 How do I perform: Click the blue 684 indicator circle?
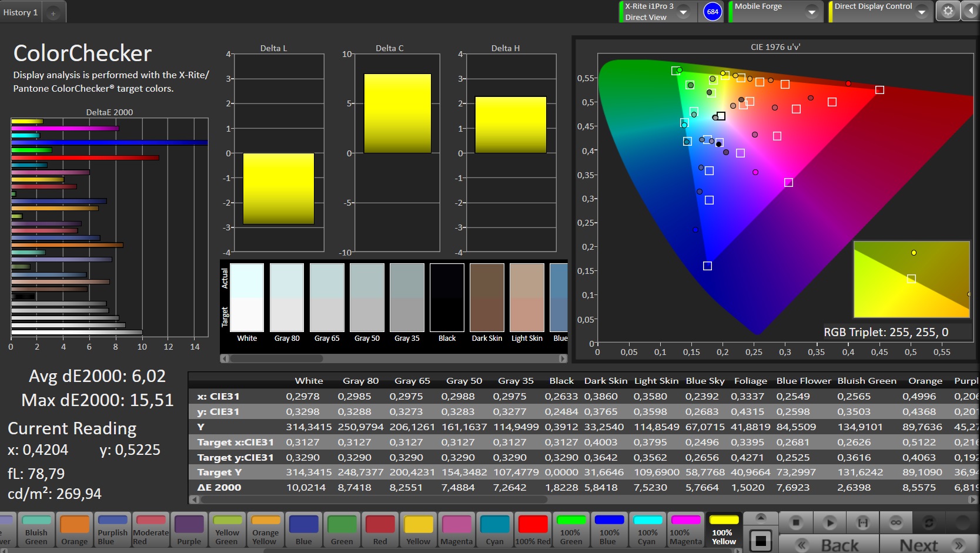(713, 12)
